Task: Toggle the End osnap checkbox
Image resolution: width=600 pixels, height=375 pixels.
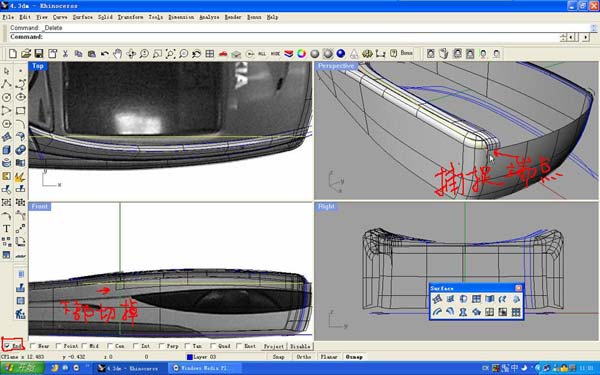Action: point(7,346)
